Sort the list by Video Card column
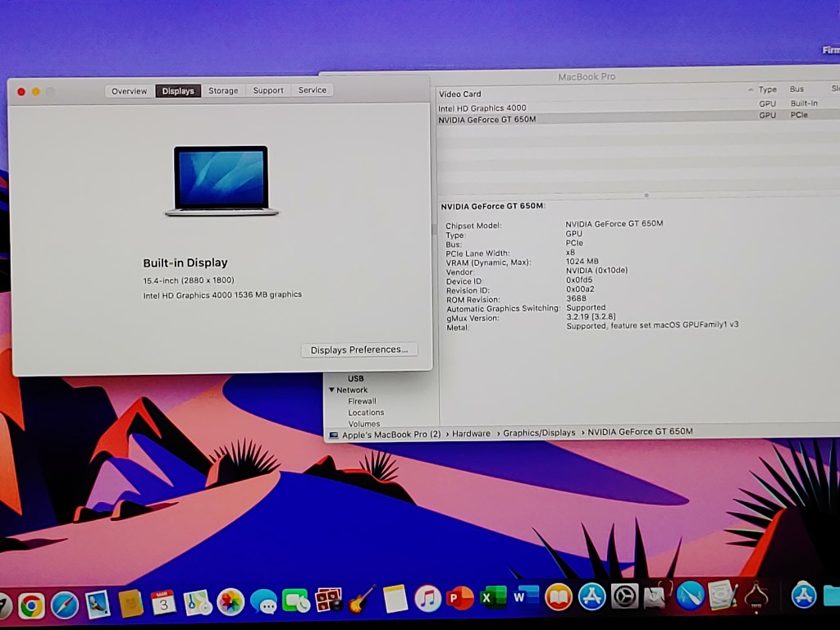This screenshot has width=840, height=630. (460, 94)
